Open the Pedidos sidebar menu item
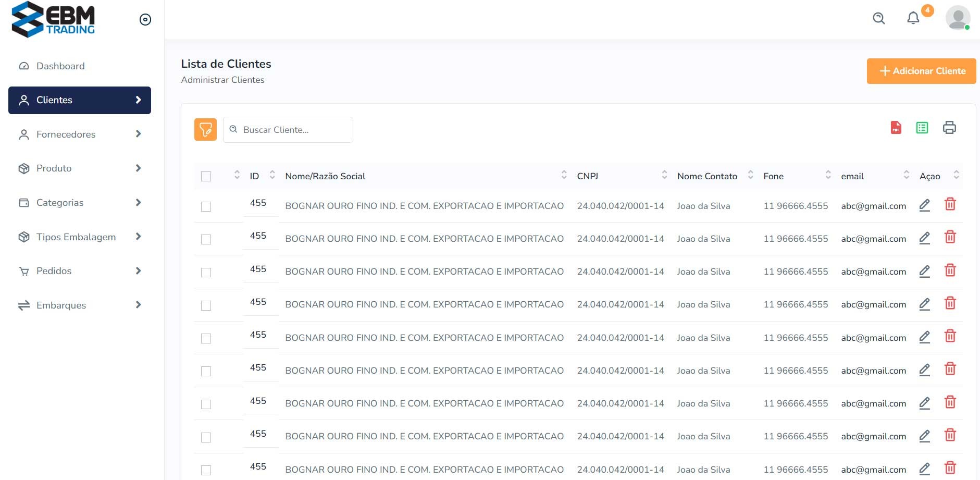Image resolution: width=980 pixels, height=480 pixels. point(54,271)
